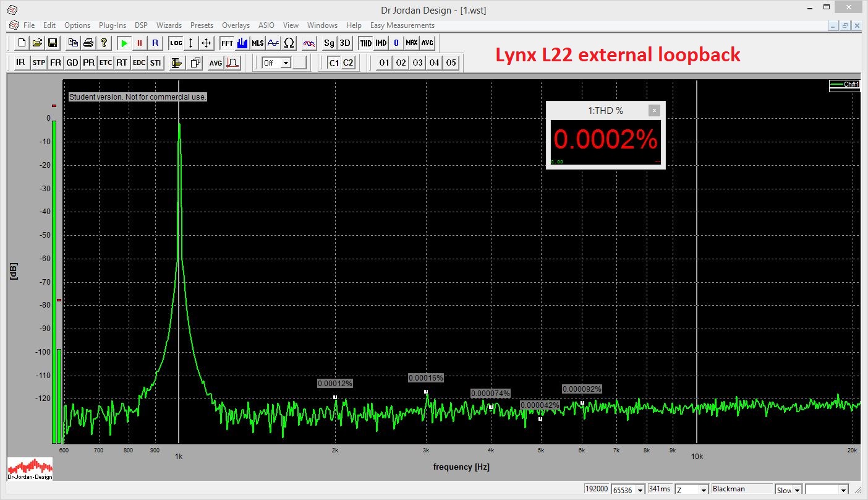Open the File menu

(29, 25)
